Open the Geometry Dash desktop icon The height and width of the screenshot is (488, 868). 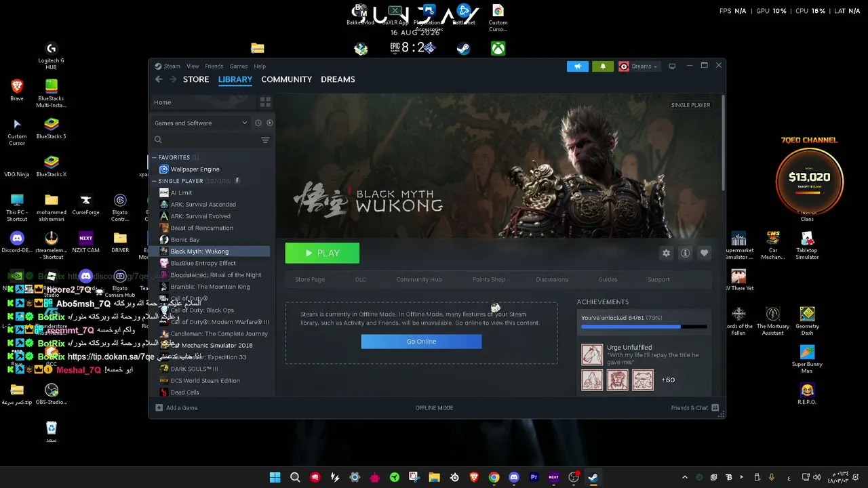pyautogui.click(x=807, y=321)
